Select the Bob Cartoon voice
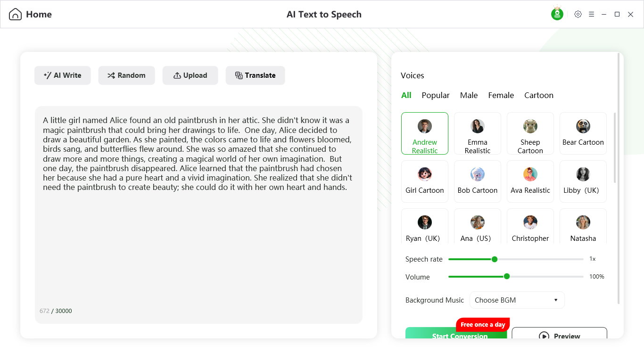The height and width of the screenshot is (362, 644). tap(477, 181)
